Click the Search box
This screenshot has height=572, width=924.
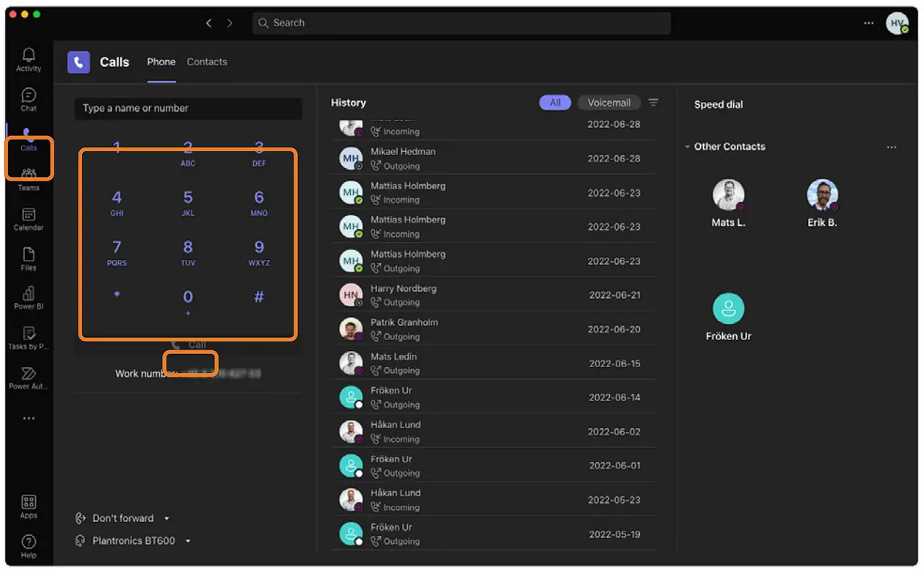462,23
